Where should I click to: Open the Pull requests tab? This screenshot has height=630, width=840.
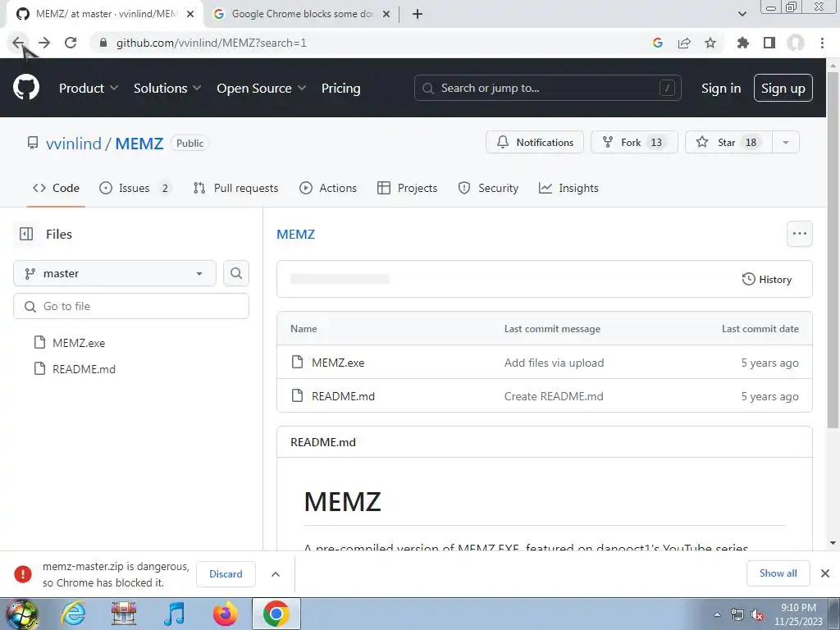pyautogui.click(x=235, y=188)
